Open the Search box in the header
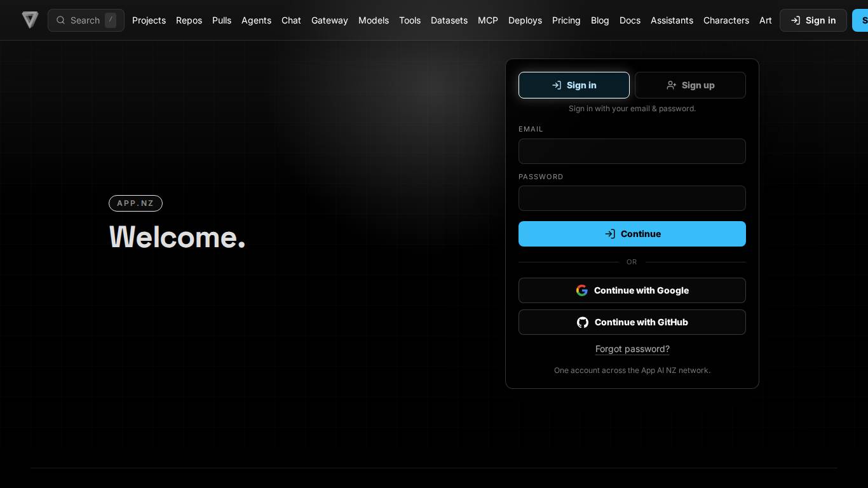Screen dimensions: 868x488 [86, 20]
